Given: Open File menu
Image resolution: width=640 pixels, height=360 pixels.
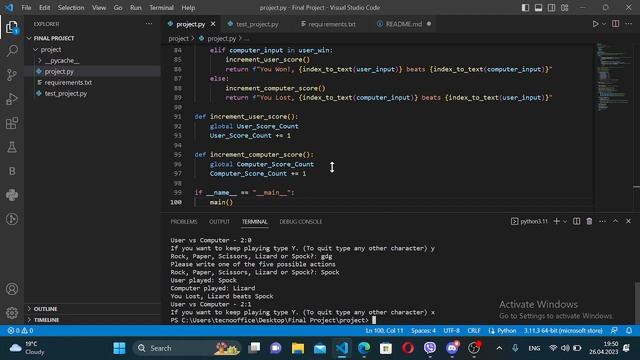Looking at the screenshot, I should pos(26,7).
